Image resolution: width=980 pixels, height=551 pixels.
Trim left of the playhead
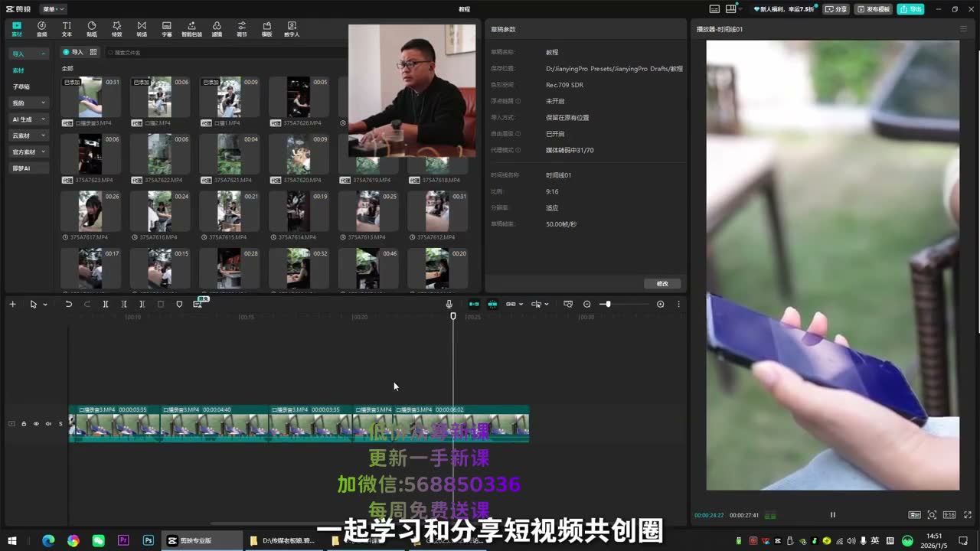click(x=124, y=304)
